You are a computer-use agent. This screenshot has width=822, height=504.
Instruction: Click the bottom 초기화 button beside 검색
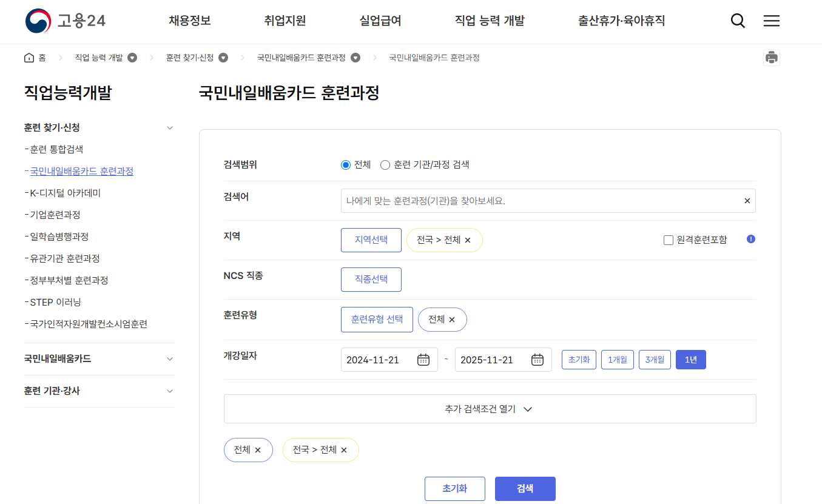click(x=455, y=489)
